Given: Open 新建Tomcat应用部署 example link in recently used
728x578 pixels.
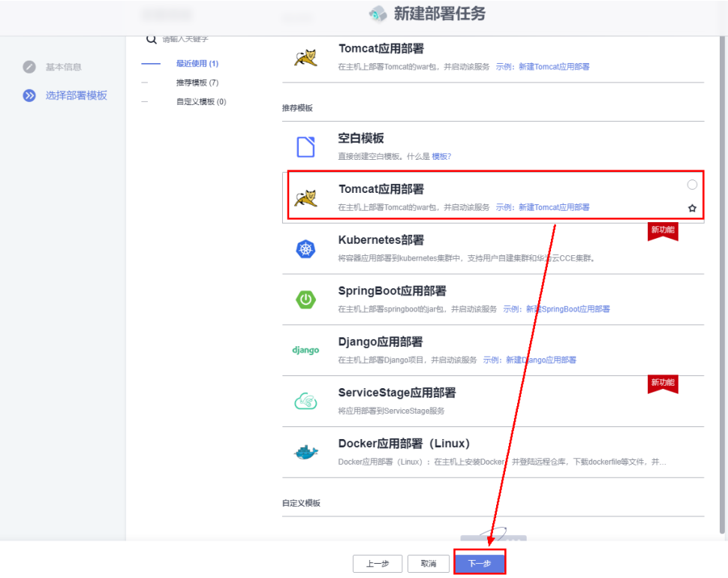Looking at the screenshot, I should click(x=554, y=67).
